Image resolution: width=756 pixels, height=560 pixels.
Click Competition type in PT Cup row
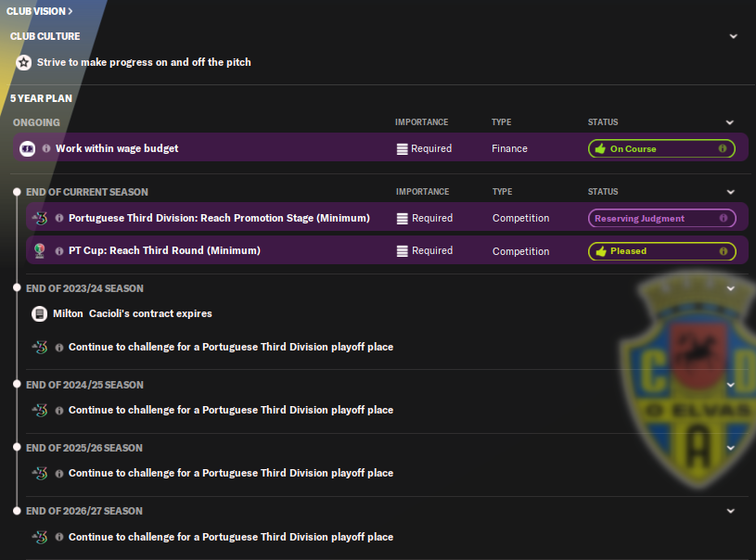520,251
